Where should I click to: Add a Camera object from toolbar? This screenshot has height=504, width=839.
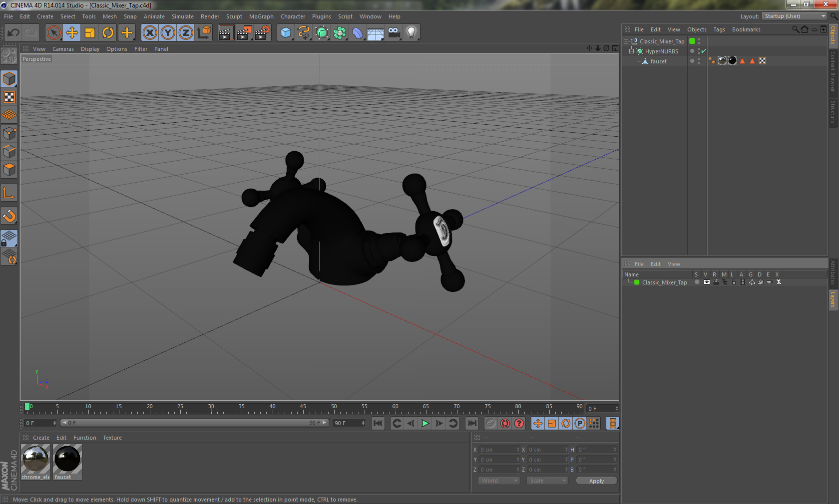pos(394,33)
